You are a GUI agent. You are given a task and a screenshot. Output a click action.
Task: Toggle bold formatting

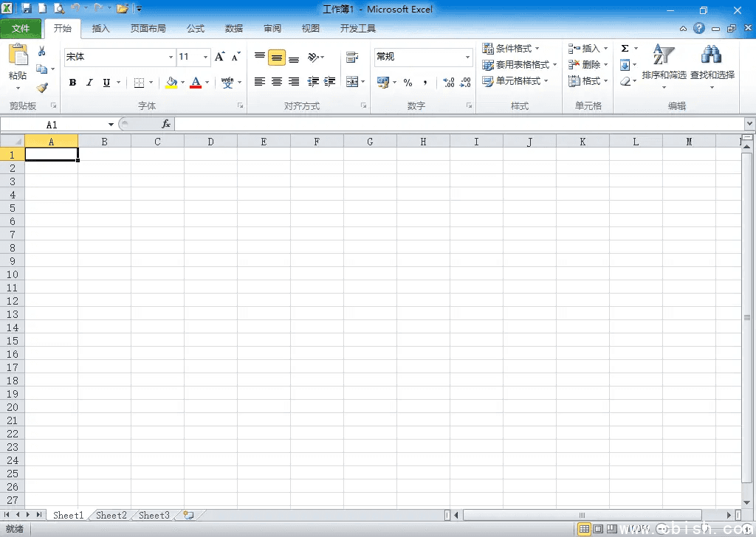click(x=72, y=82)
